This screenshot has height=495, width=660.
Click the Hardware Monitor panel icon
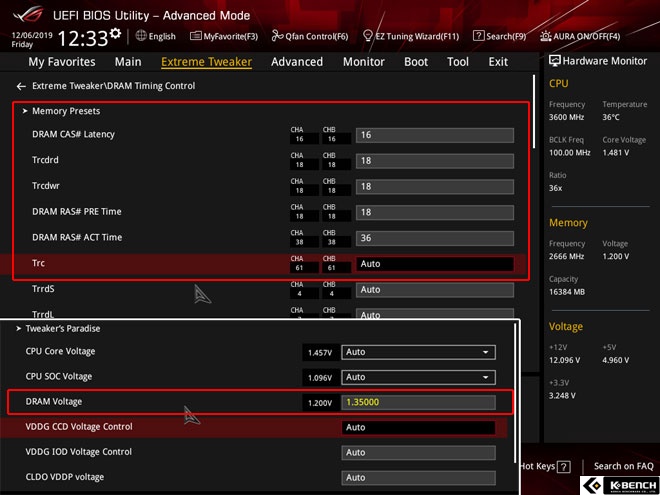tap(555, 61)
